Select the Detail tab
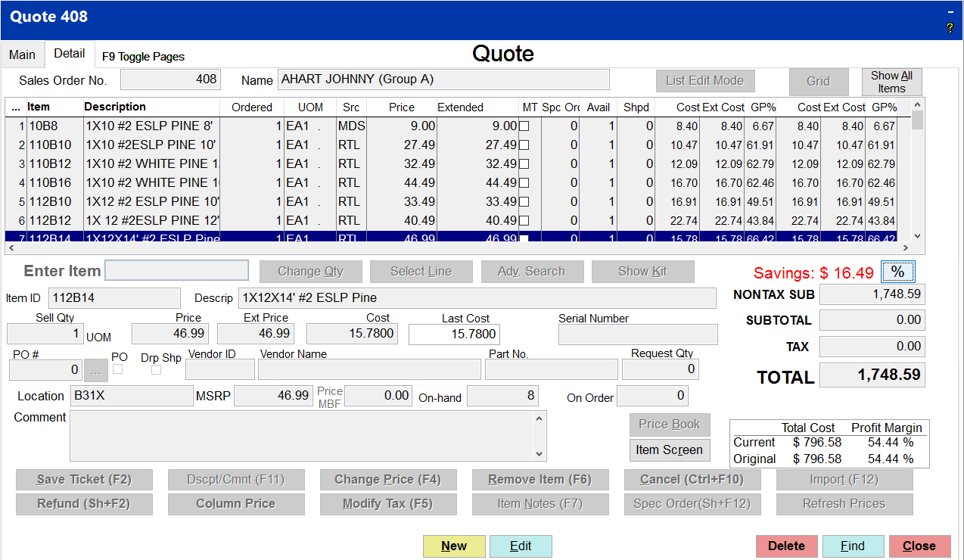This screenshot has height=560, width=964. [x=70, y=54]
